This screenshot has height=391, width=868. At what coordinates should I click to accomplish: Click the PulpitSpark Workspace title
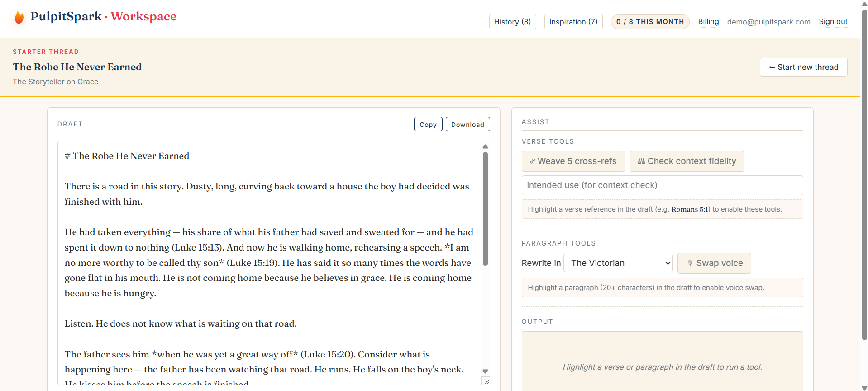click(x=103, y=17)
